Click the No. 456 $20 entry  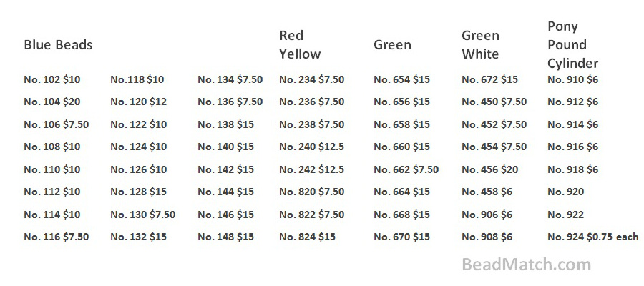pyautogui.click(x=489, y=169)
